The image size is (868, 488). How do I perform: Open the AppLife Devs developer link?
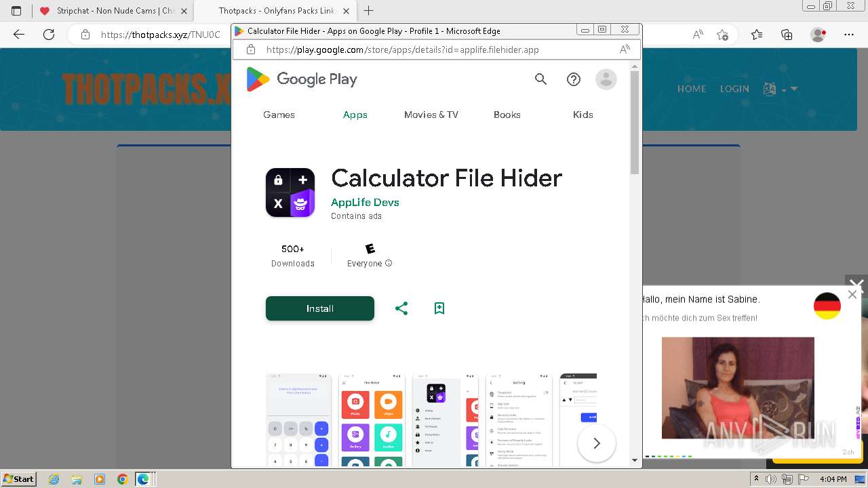point(365,202)
